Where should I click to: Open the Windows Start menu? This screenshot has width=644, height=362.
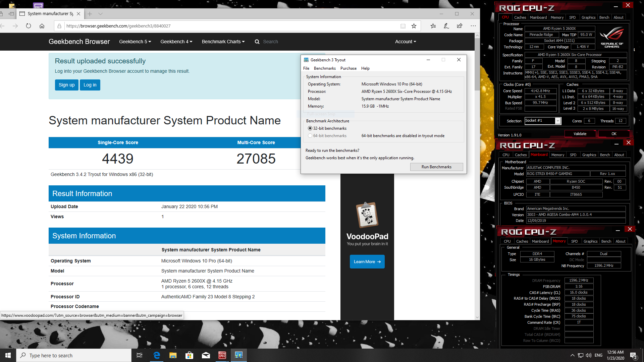8,355
